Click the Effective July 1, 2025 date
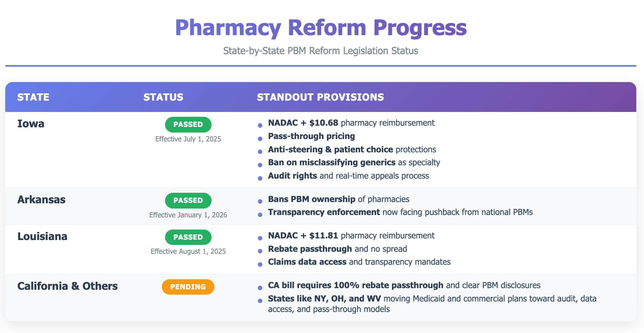 [188, 139]
